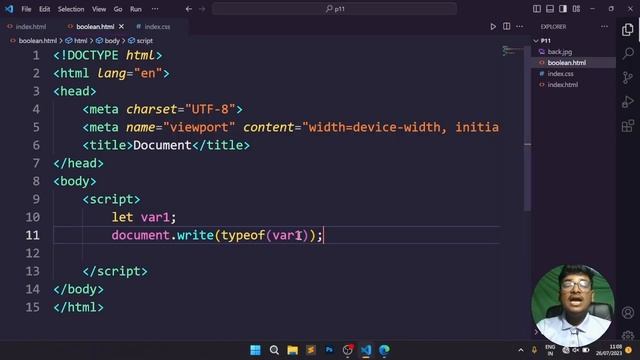Click the Run code play button
Image resolution: width=640 pixels, height=360 pixels.
[493, 27]
